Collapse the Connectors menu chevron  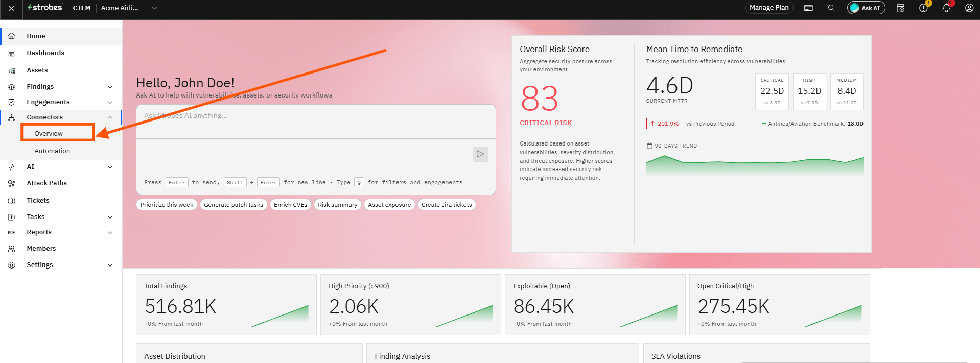tap(110, 117)
